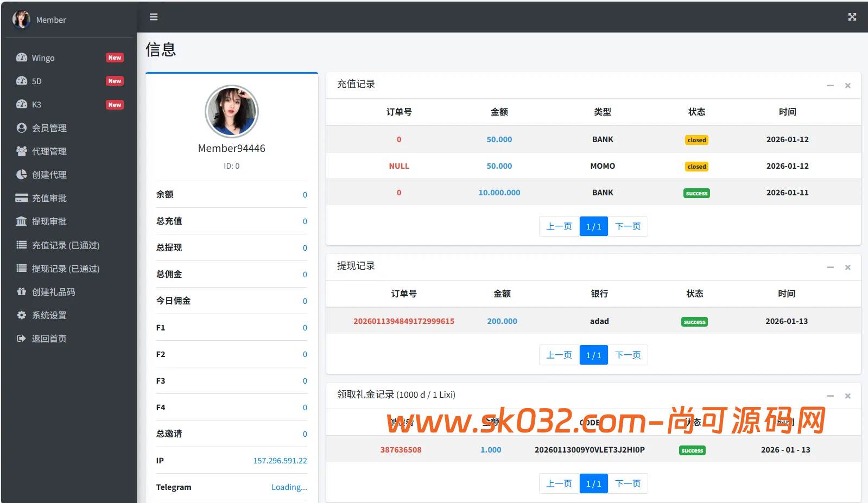Screen dimensions: 868x503
Task: Click the 充值审批 credit card icon
Action: pos(22,198)
